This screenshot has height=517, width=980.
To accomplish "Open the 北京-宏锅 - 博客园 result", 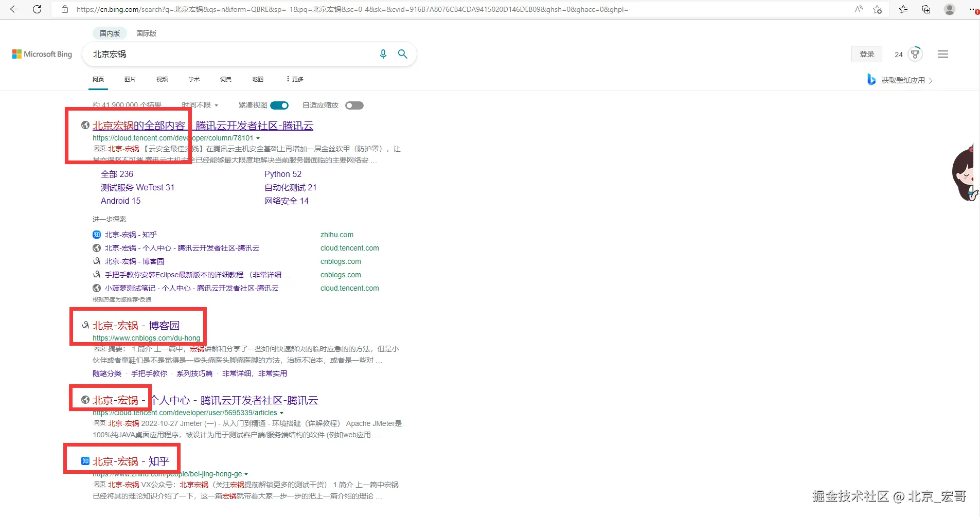I will pos(136,325).
